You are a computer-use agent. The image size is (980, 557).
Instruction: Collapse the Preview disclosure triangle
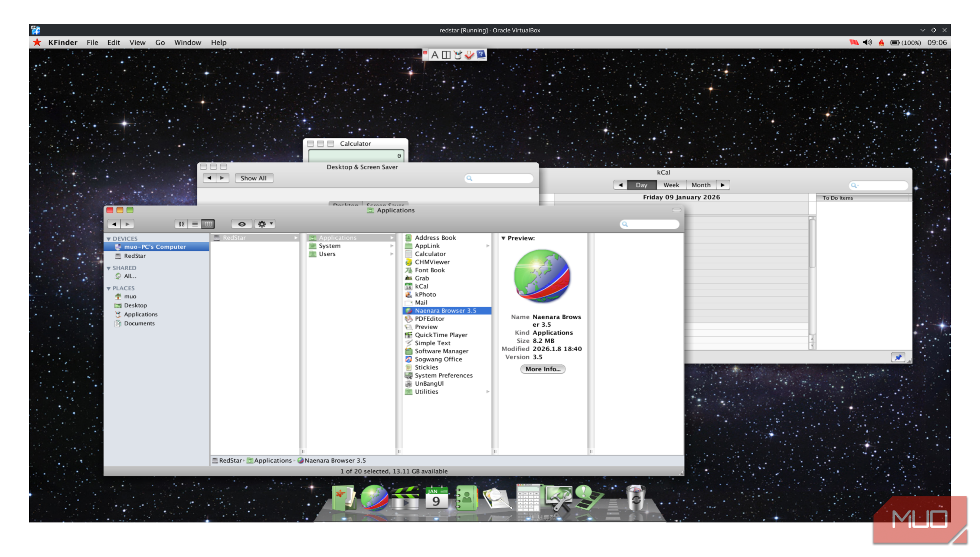503,238
